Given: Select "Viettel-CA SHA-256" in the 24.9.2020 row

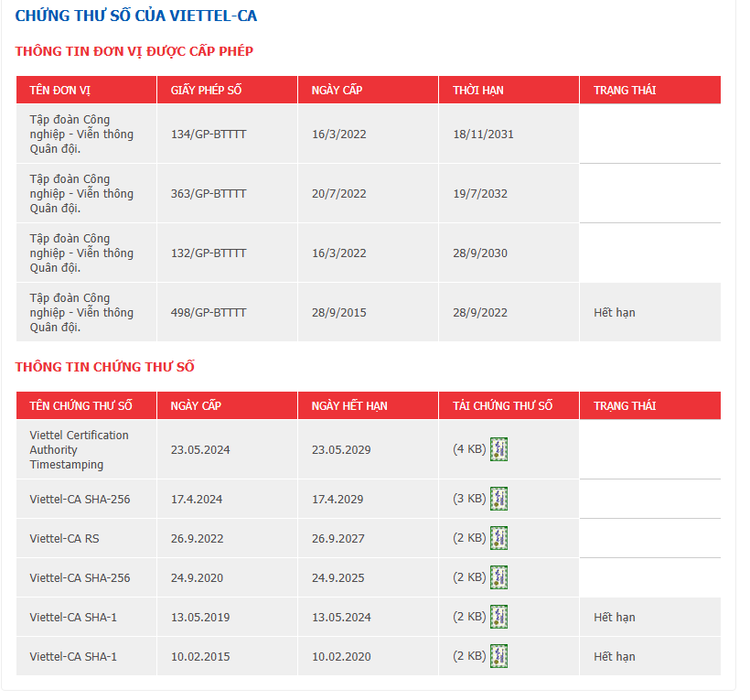Looking at the screenshot, I should pyautogui.click(x=80, y=577).
